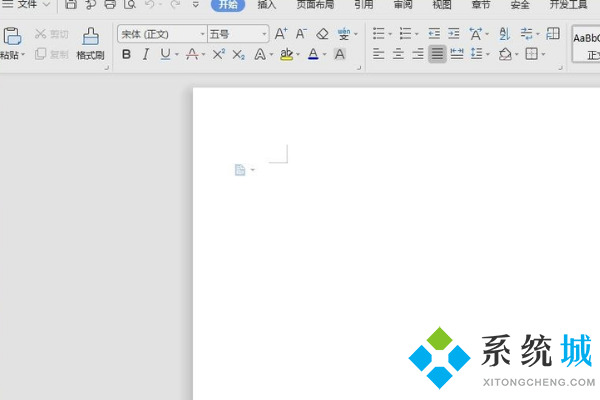Toggle justified alignment button

pyautogui.click(x=437, y=54)
